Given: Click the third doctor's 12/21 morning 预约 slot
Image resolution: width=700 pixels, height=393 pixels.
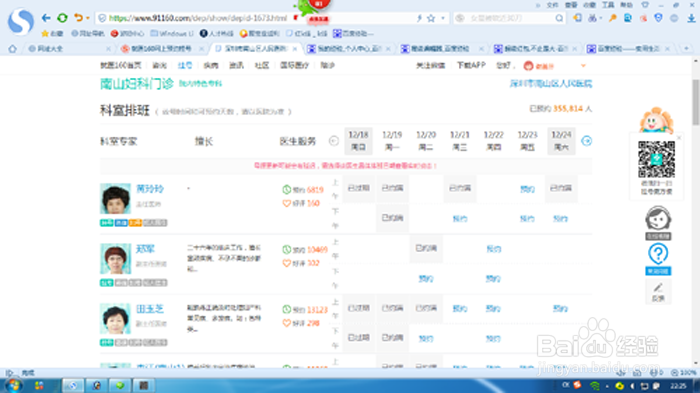Looking at the screenshot, I should (460, 309).
